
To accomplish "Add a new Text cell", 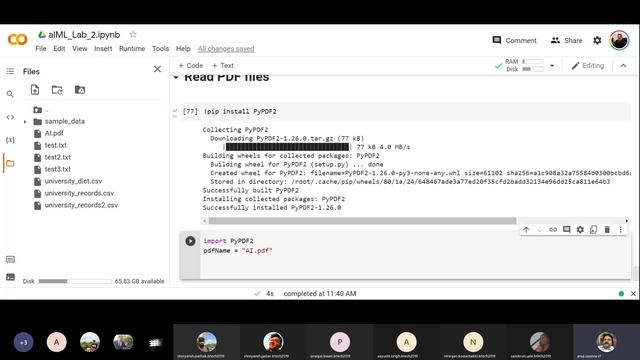I will pos(223,66).
